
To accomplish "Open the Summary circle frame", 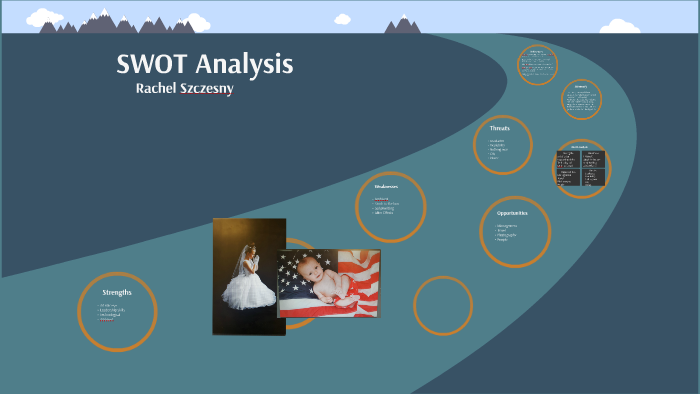I will click(581, 100).
